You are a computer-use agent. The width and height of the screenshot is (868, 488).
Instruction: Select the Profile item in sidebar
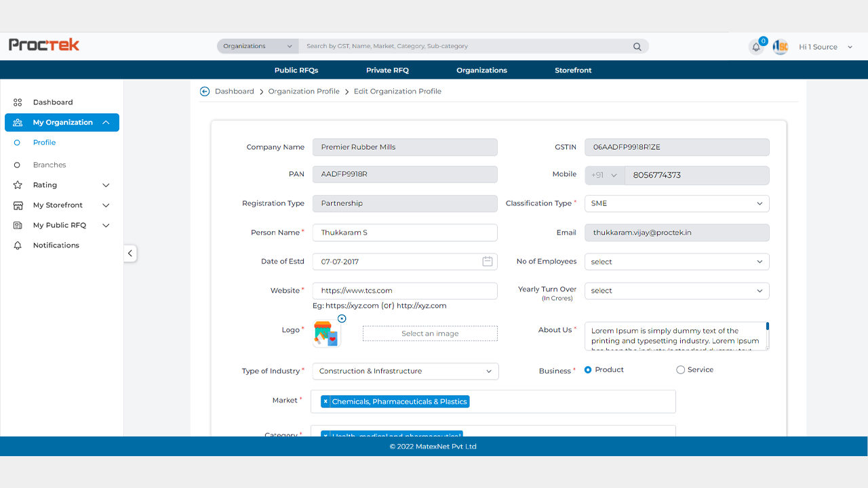[x=44, y=143]
